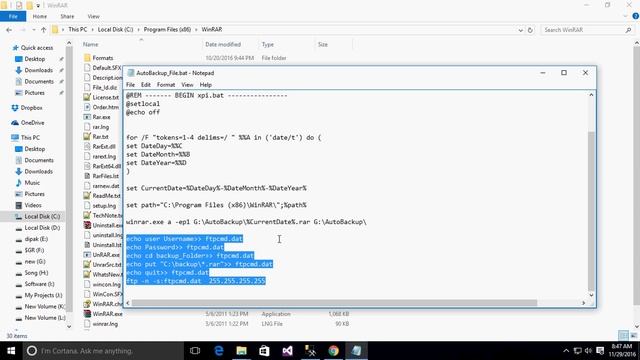The height and width of the screenshot is (360, 640).
Task: Open the Help menu in Notepad
Action: pyautogui.click(x=205, y=85)
